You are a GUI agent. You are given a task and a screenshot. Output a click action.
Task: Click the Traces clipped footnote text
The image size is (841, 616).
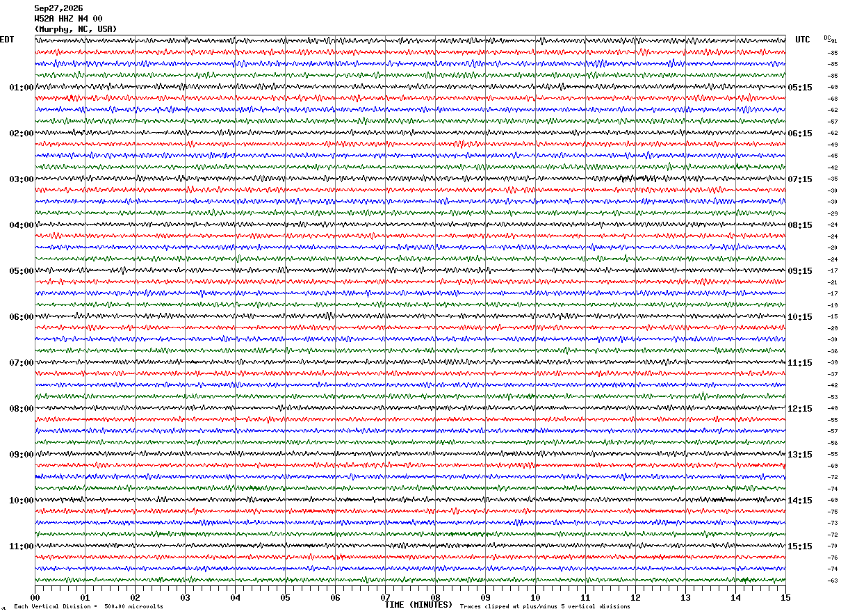545,606
